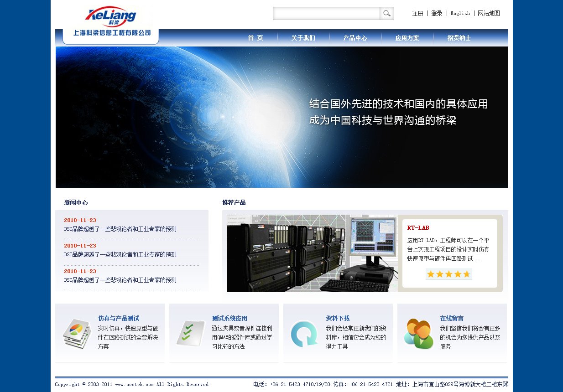Viewport: 563px width, 392px height.
Task: Open the 关于我们 menu item
Action: 303,38
